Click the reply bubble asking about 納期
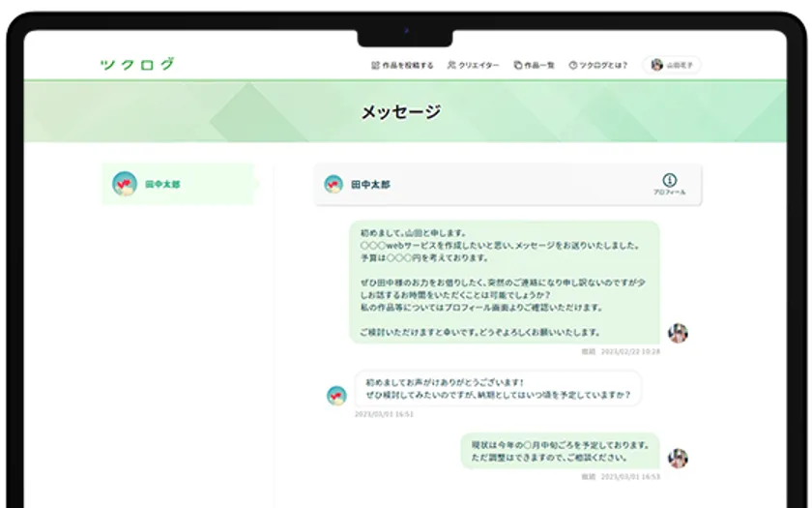 (x=497, y=388)
